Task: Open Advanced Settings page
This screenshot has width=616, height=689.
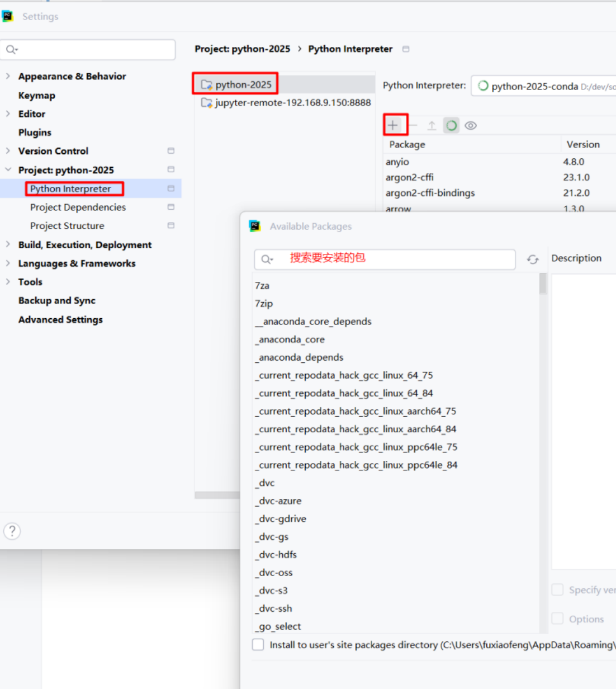Action: click(x=60, y=319)
